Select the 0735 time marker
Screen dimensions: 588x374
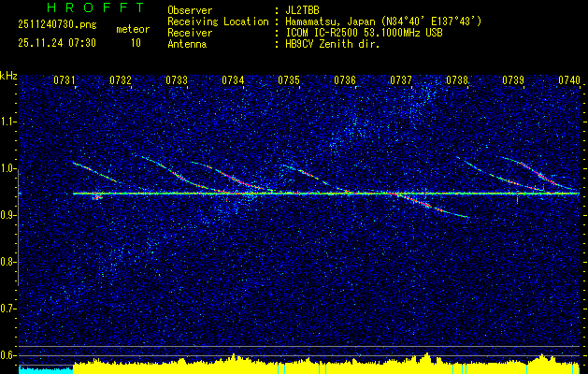coord(289,81)
